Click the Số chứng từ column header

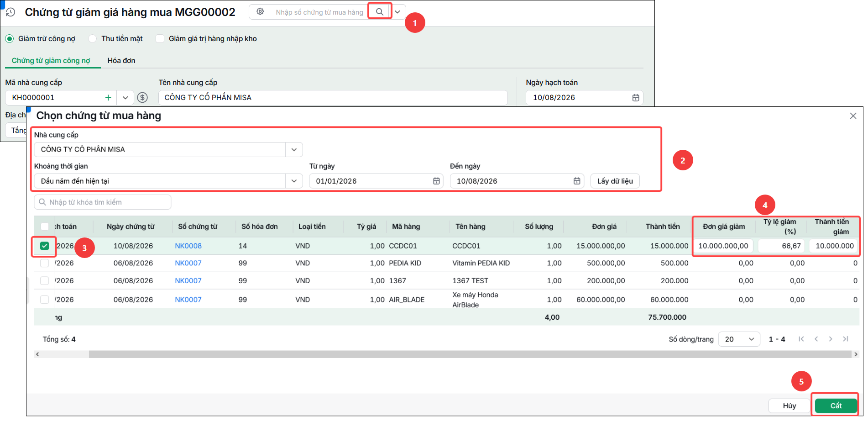tap(198, 227)
